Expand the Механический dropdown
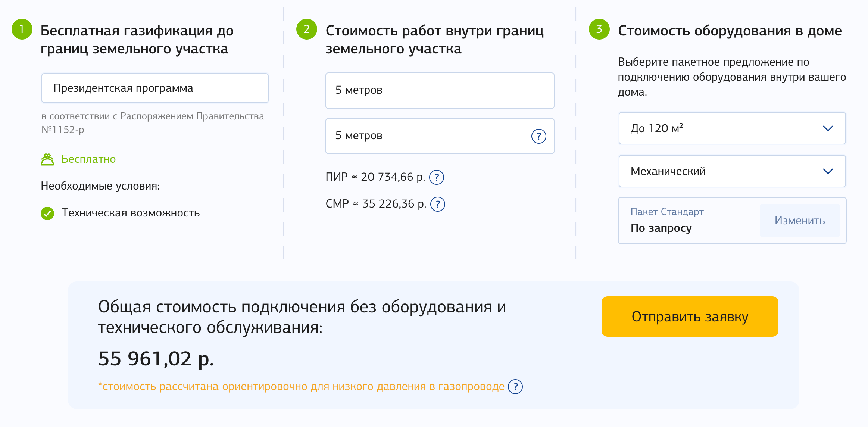 coord(732,171)
